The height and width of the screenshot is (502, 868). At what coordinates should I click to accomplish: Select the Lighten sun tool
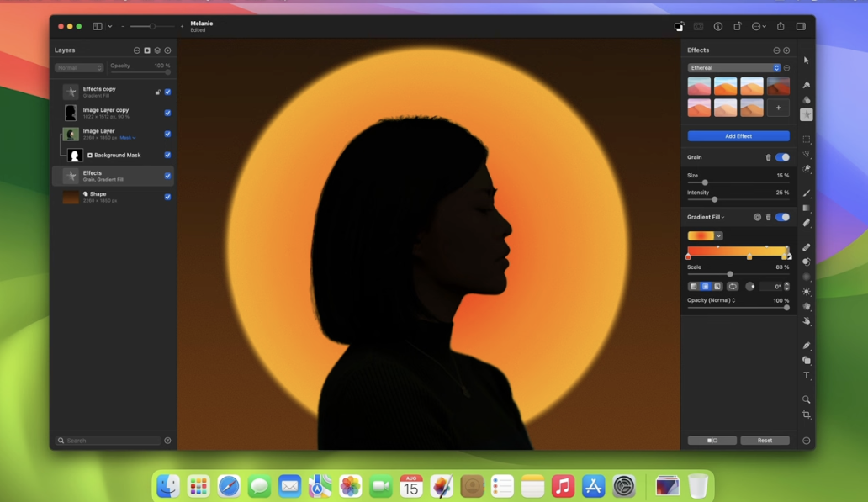point(806,292)
